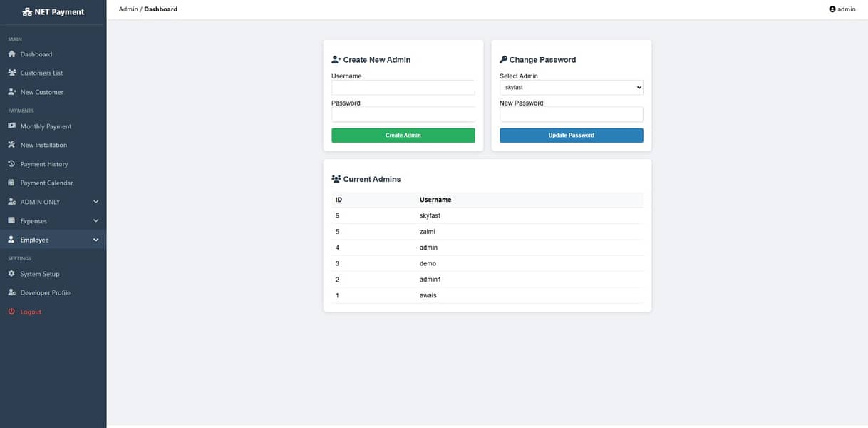Click the Expenses menu label
Screen dimensions: 868x428
pyautogui.click(x=33, y=221)
